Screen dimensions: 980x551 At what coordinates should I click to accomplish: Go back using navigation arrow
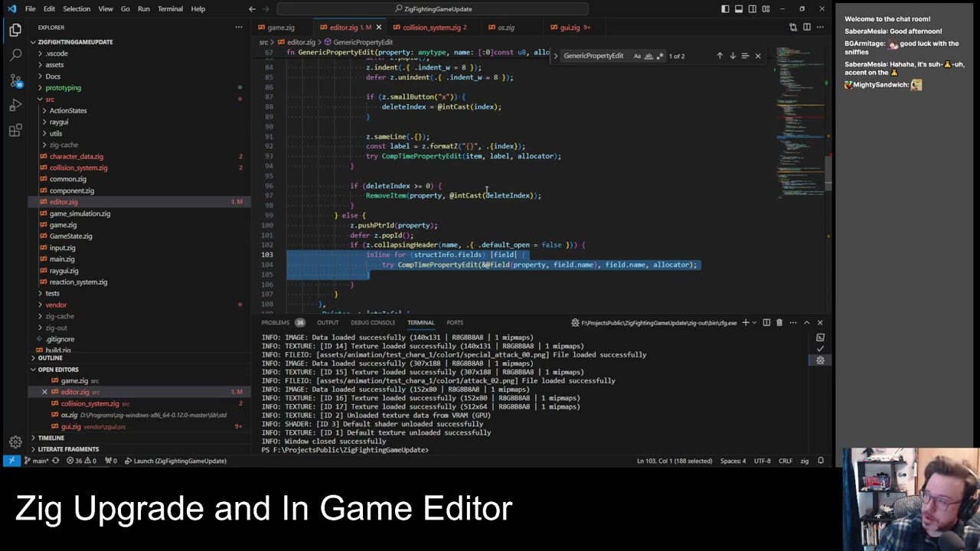pyautogui.click(x=252, y=8)
